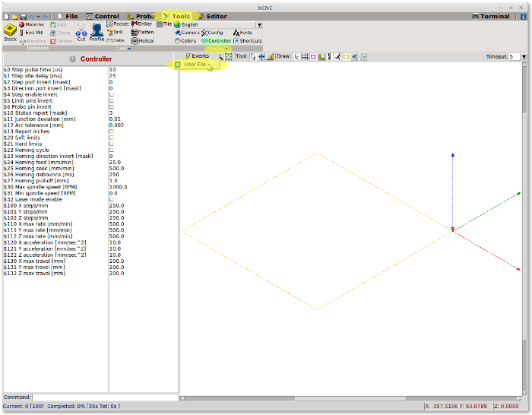
Task: Click the vertical scrollbar of canvas
Action: tap(524, 228)
